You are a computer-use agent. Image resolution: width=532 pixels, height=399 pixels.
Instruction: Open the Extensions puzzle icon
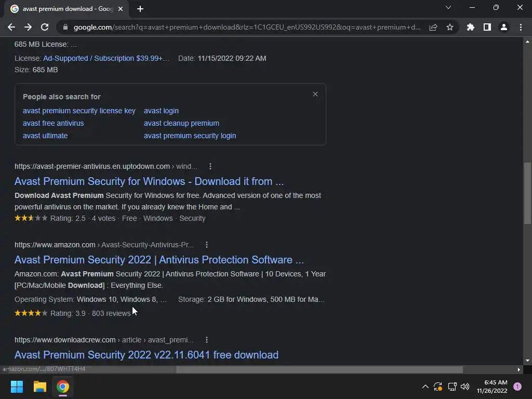[470, 27]
